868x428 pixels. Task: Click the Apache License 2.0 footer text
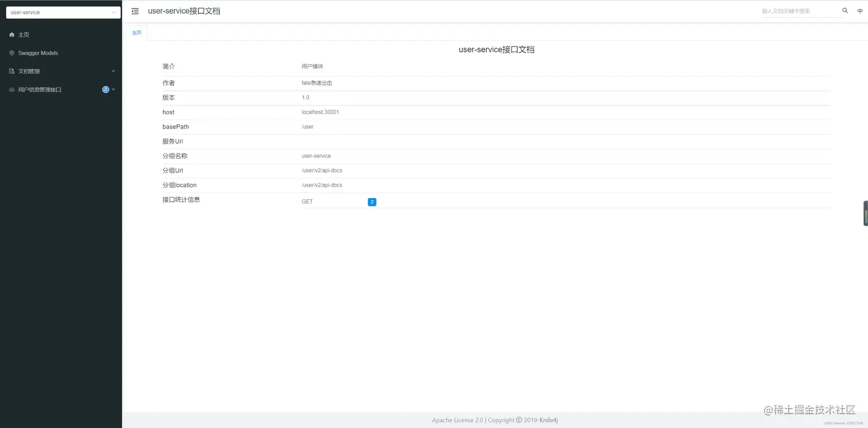(x=458, y=420)
